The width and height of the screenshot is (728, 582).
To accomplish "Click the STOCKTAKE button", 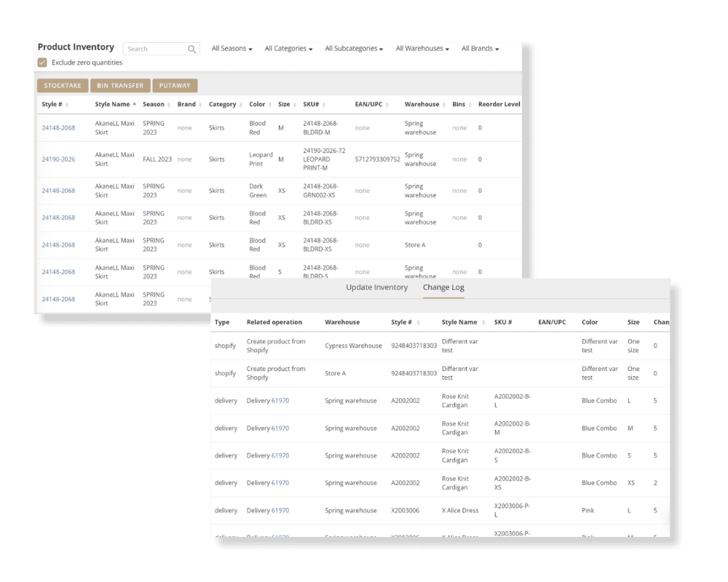I will click(63, 85).
